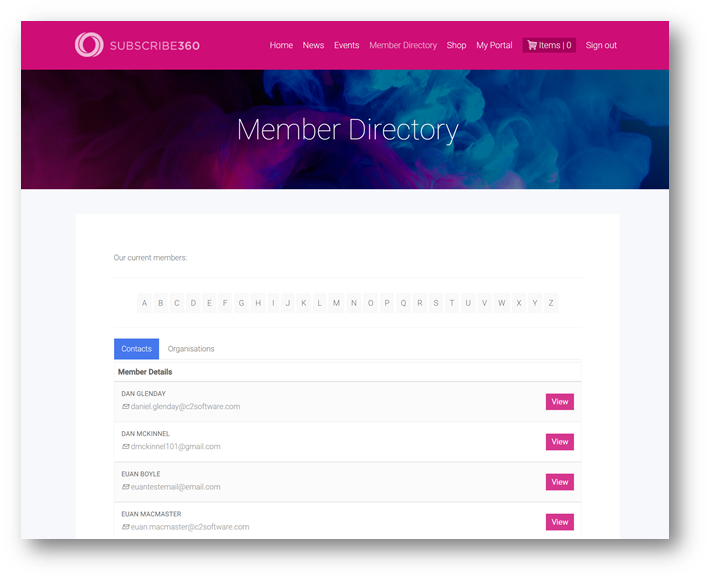
Task: Filter members by letter F
Action: click(225, 303)
